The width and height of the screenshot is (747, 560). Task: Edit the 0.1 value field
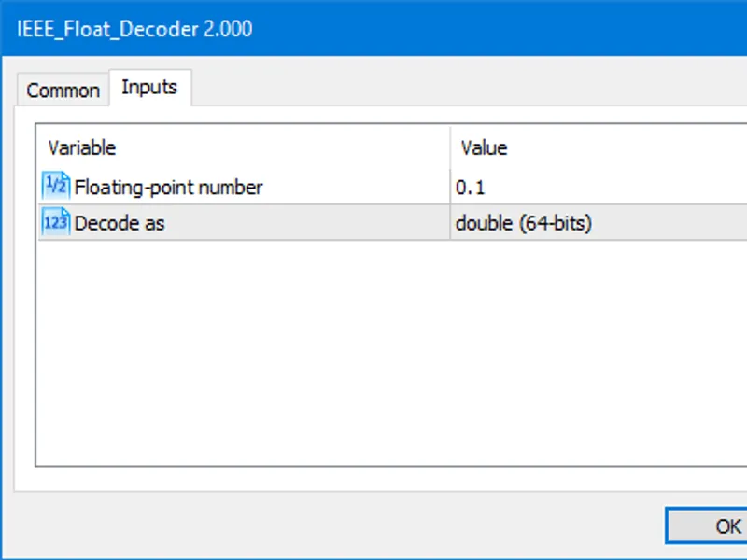[x=599, y=188]
